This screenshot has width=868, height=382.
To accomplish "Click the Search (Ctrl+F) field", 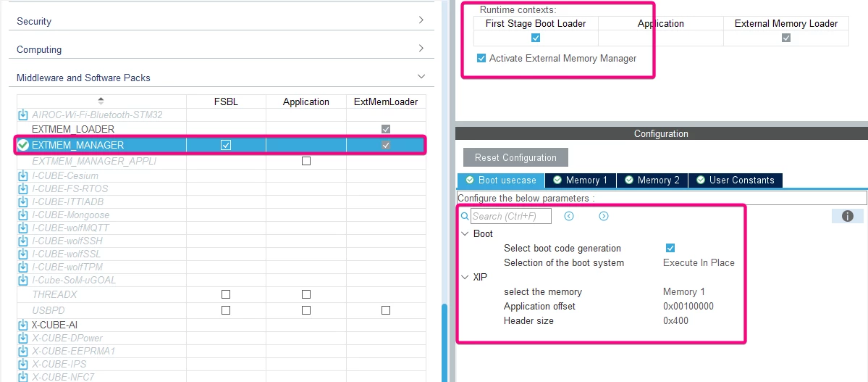I will click(x=511, y=216).
